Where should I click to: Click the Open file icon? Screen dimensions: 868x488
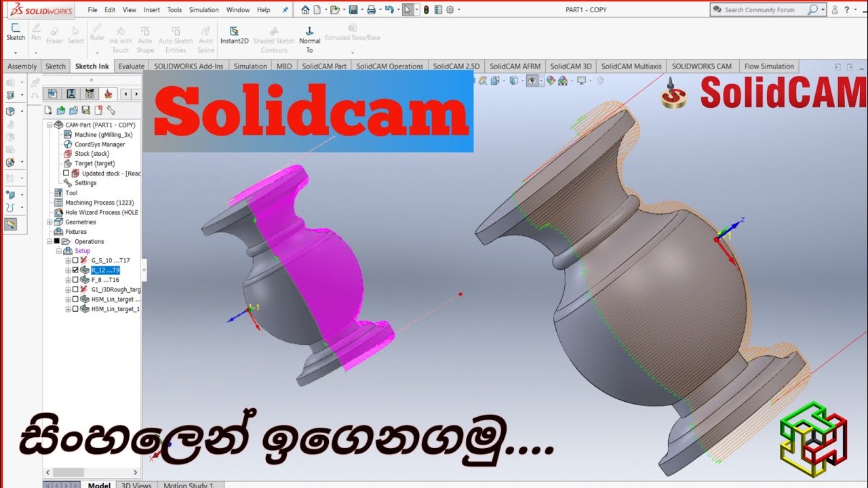click(x=334, y=9)
